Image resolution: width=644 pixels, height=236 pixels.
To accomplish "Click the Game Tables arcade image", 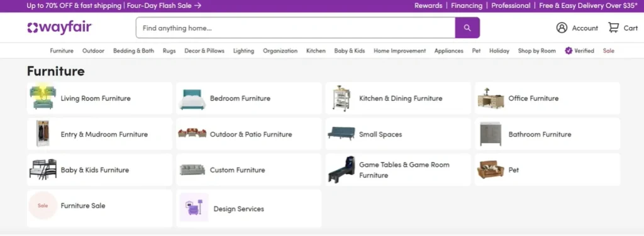I will (341, 169).
